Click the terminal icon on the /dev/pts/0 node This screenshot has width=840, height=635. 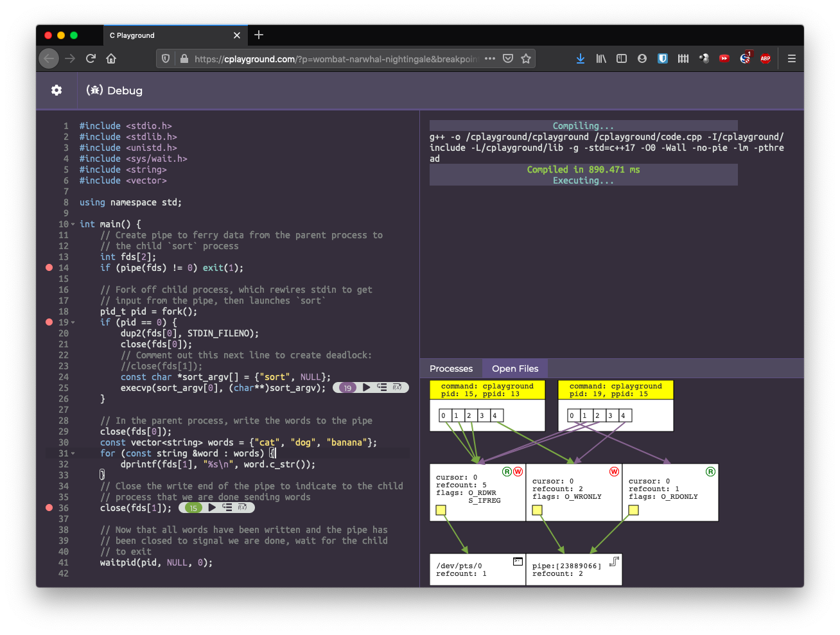518,560
